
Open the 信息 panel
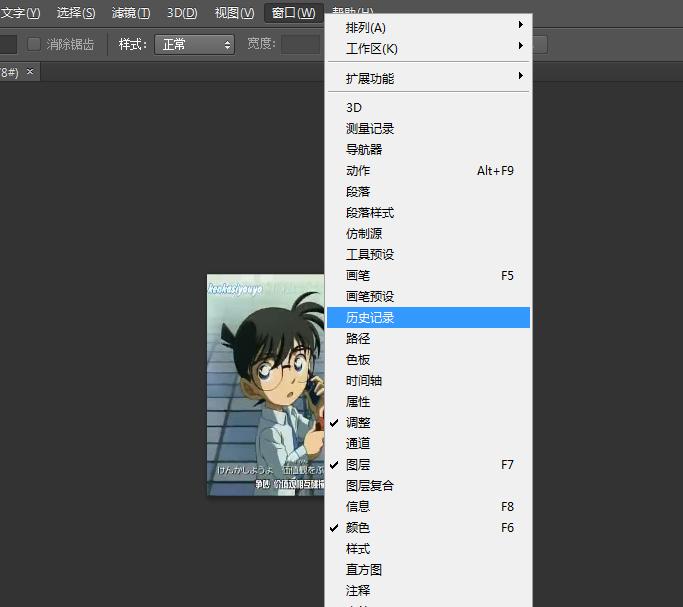tap(429, 506)
